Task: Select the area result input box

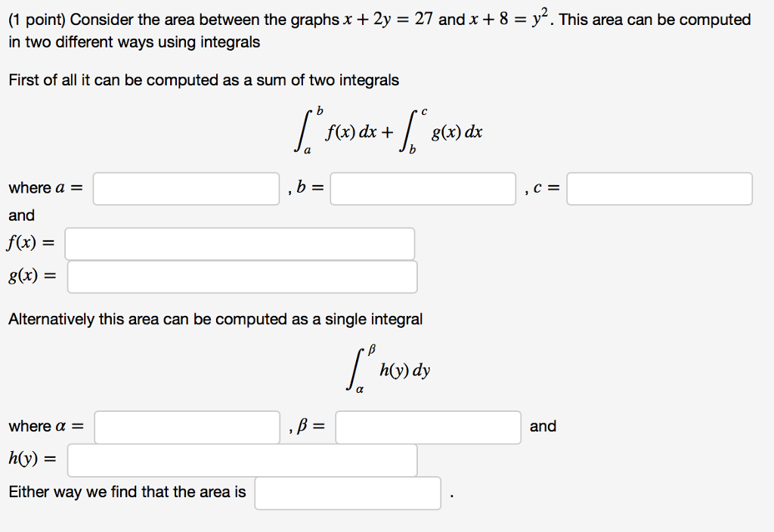Action: point(348,493)
